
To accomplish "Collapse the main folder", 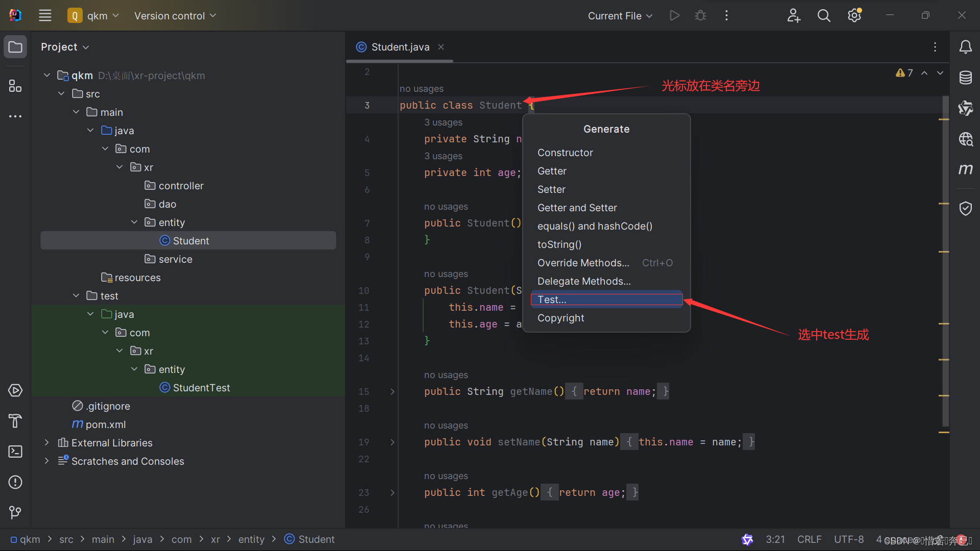I will (76, 112).
